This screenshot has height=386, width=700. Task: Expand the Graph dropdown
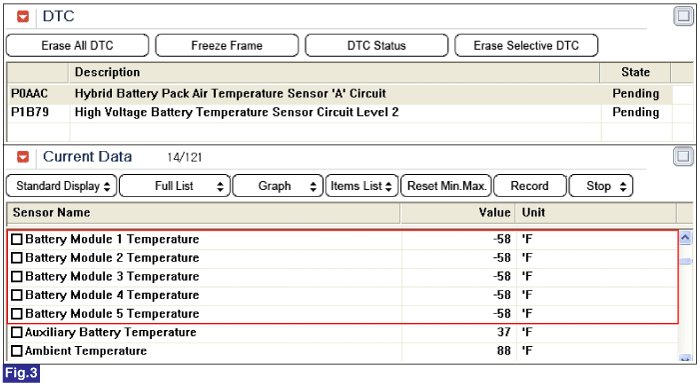coord(278,186)
